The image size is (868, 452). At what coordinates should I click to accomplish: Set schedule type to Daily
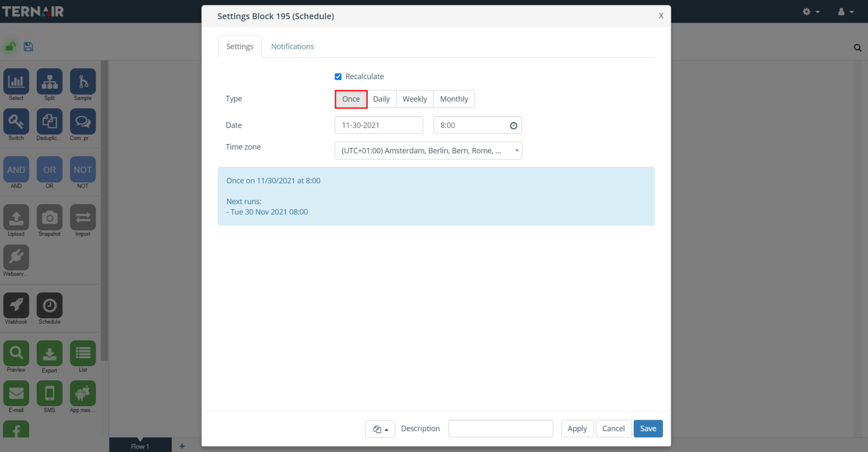coord(381,99)
